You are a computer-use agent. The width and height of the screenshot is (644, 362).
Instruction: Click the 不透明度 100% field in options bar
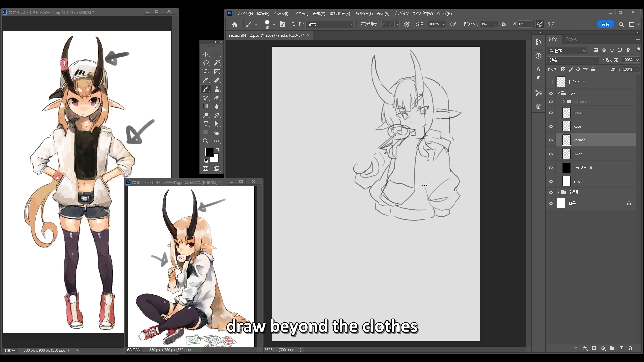coord(387,24)
